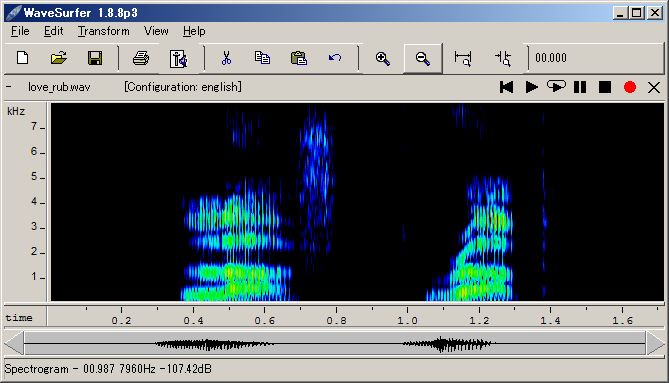Click the 00.000 time display
The image size is (669, 383).
point(551,58)
